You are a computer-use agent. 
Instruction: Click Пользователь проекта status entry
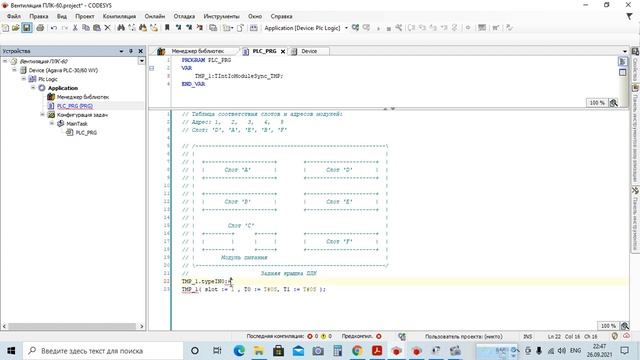click(x=463, y=337)
